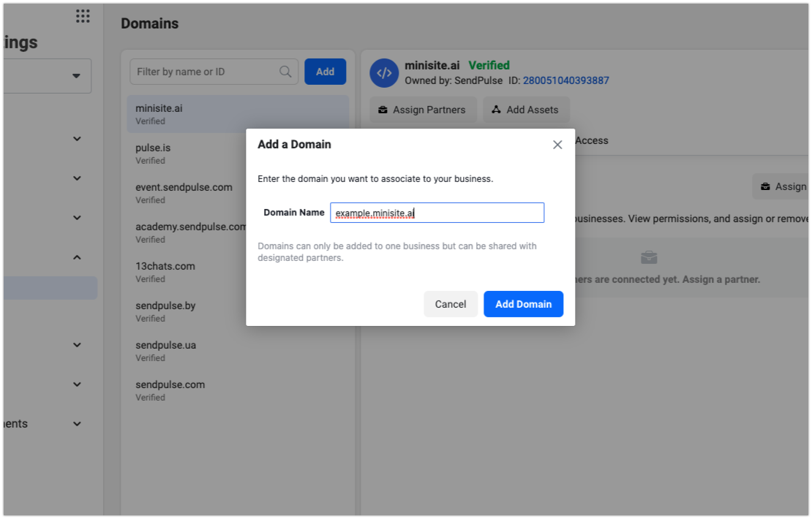Expand the second collapsed sidebar section
This screenshot has width=812, height=519.
(77, 178)
